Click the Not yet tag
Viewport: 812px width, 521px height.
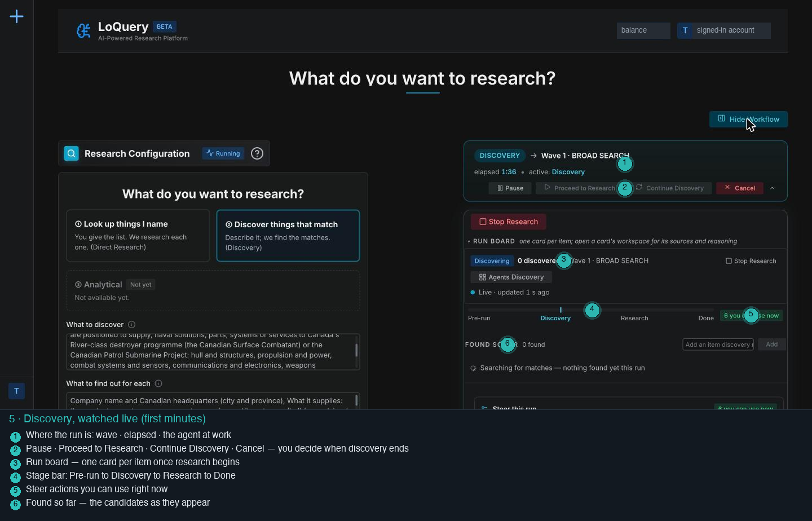click(x=140, y=285)
